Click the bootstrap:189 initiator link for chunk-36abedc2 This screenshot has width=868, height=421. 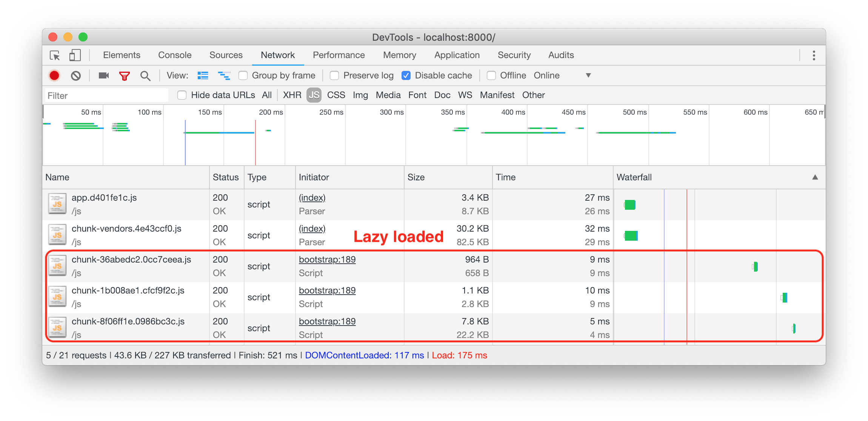327,260
